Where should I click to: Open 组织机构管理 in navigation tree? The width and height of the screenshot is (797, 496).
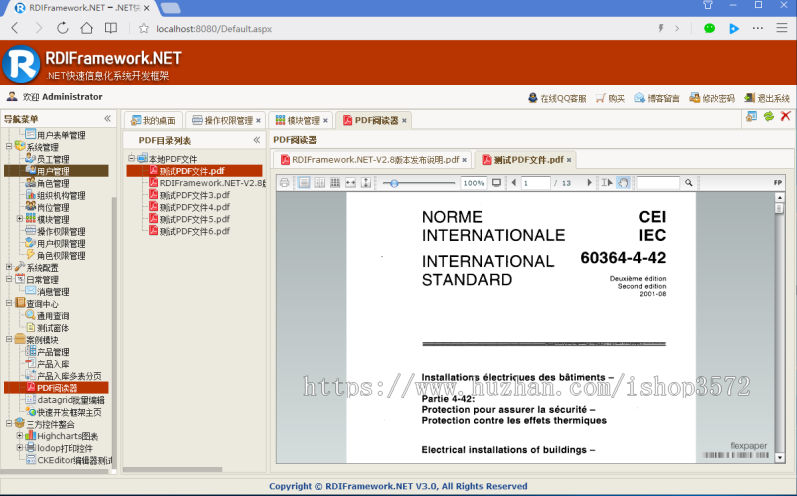[x=61, y=196]
